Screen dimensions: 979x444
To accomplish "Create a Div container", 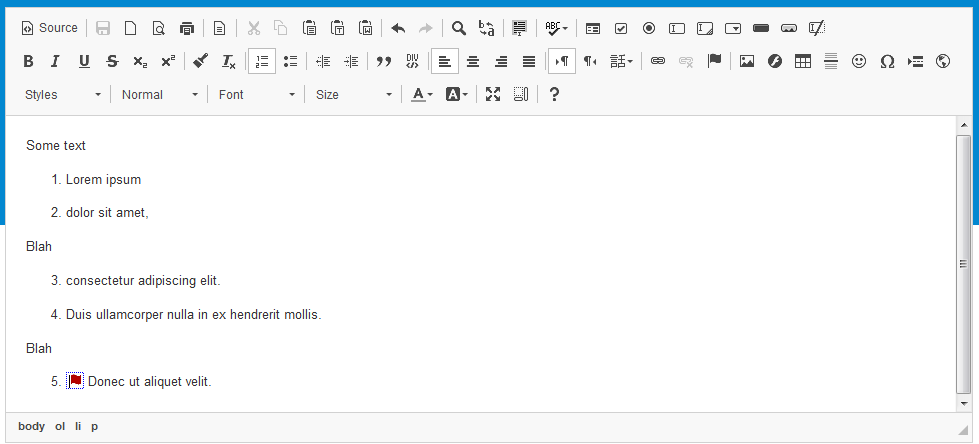I will (x=412, y=61).
